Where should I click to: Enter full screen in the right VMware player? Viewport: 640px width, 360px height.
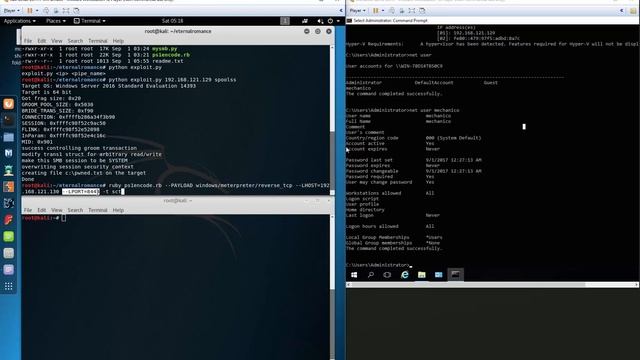[x=412, y=11]
